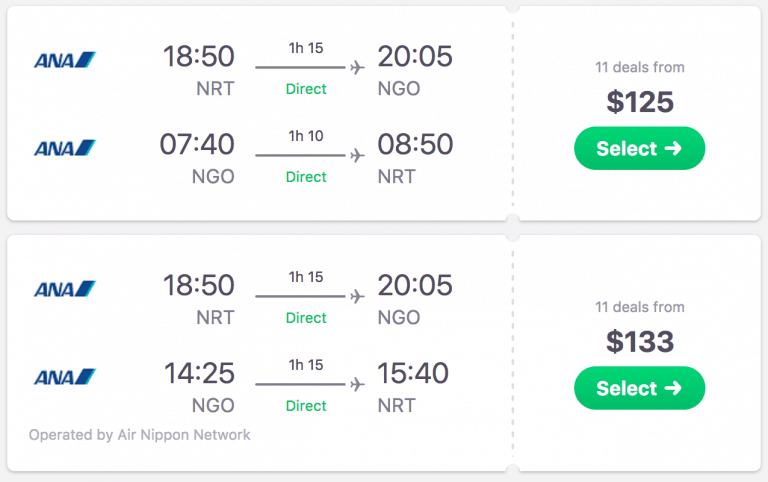Click ANA logo on $133 card's outbound flight

(64, 289)
